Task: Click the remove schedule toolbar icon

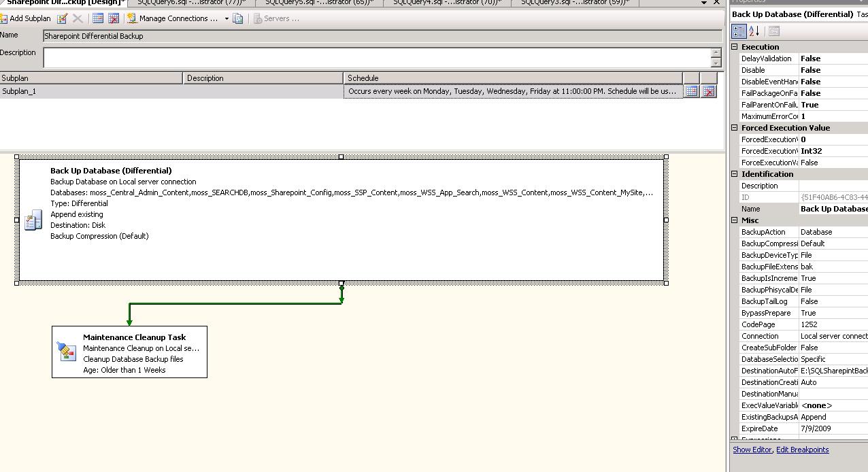Action: pyautogui.click(x=113, y=18)
